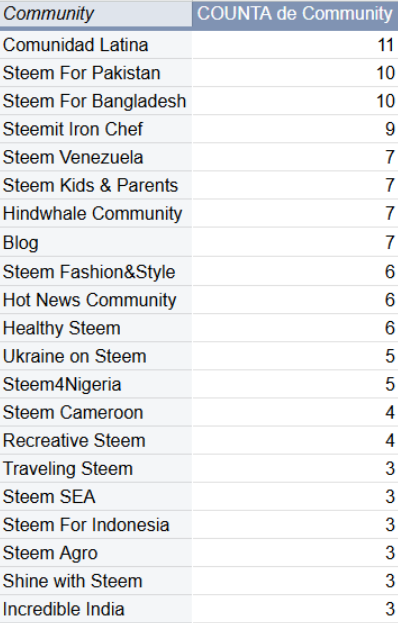This screenshot has height=623, width=398.
Task: Select the Recreative Steem cell
Action: click(96, 441)
